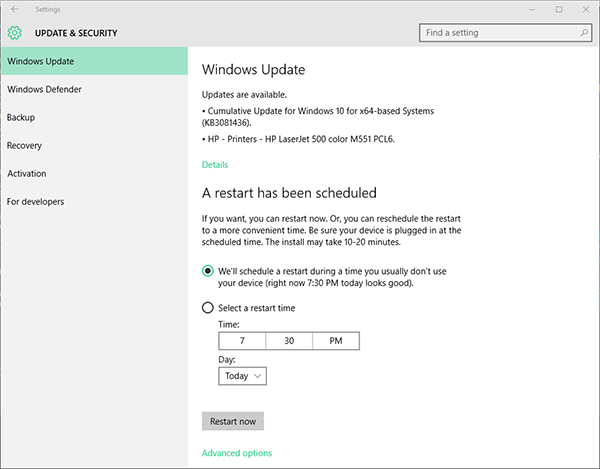Click the Windows Update page heading
The width and height of the screenshot is (600, 469).
tap(253, 70)
